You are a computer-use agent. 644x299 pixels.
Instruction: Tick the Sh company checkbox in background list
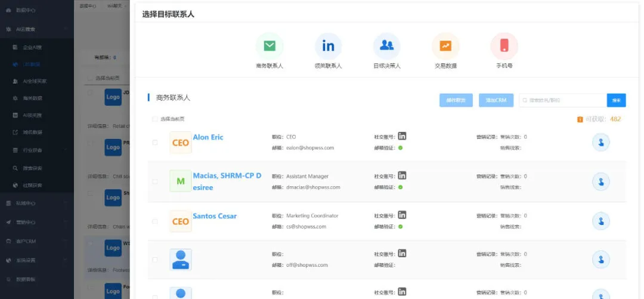(x=90, y=193)
